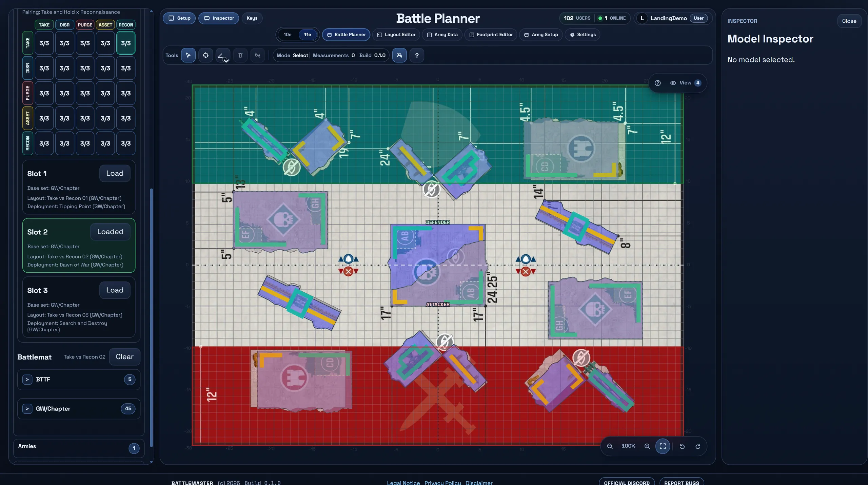This screenshot has height=485, width=868.
Task: Switch to Battle Planner tab
Action: [x=346, y=35]
